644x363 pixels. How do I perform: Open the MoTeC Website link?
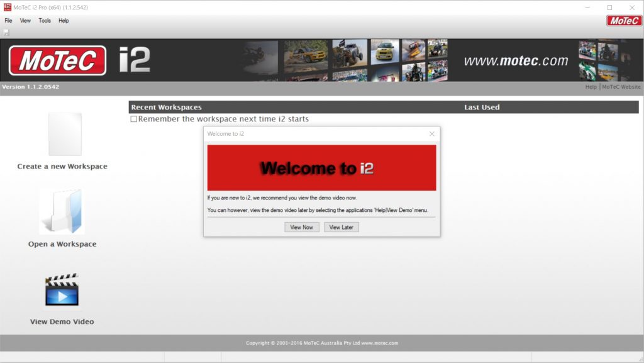621,87
